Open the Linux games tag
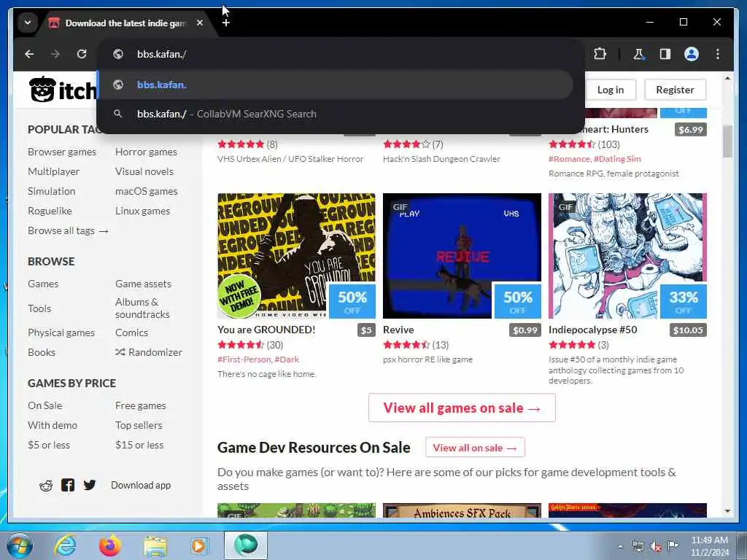Screen dimensions: 747x560 (x=142, y=211)
